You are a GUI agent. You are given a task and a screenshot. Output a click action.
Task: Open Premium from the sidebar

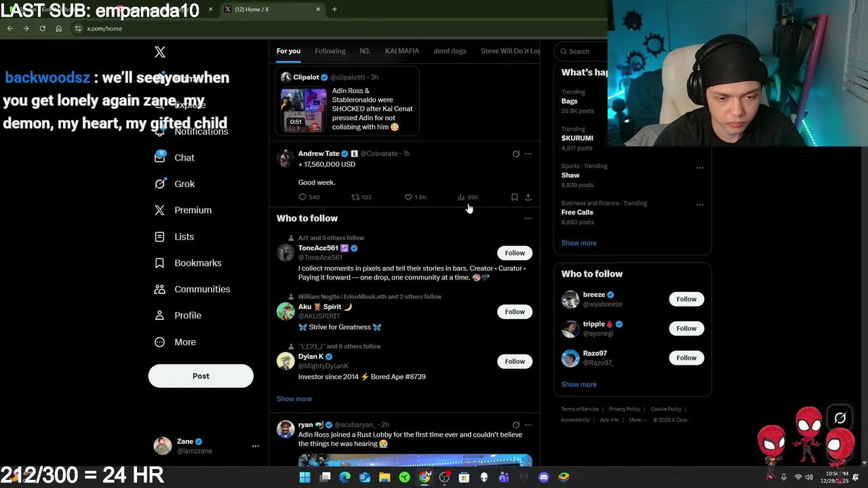(183, 210)
